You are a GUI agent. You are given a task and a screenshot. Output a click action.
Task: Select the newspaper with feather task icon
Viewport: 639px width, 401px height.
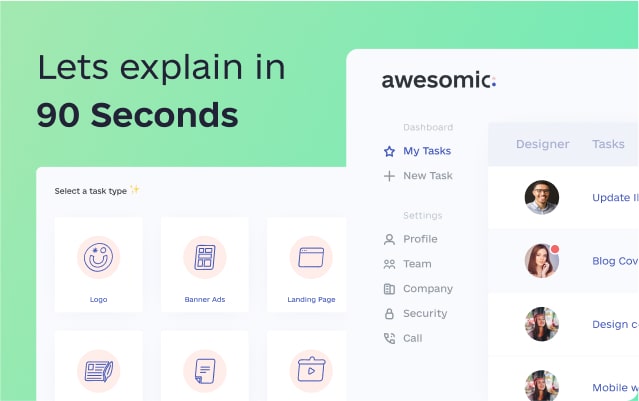[x=98, y=371]
